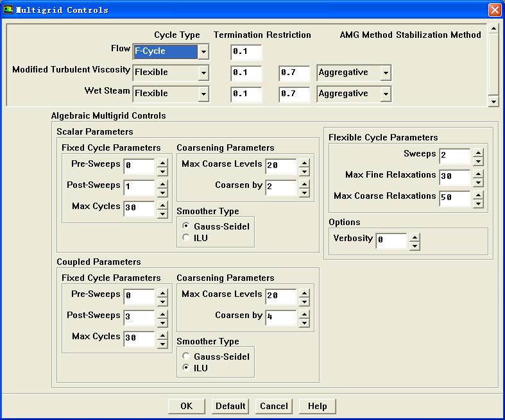Select Gauss-Seidel smoother for Scalar Parameters
This screenshot has height=420, width=505.
(x=187, y=226)
